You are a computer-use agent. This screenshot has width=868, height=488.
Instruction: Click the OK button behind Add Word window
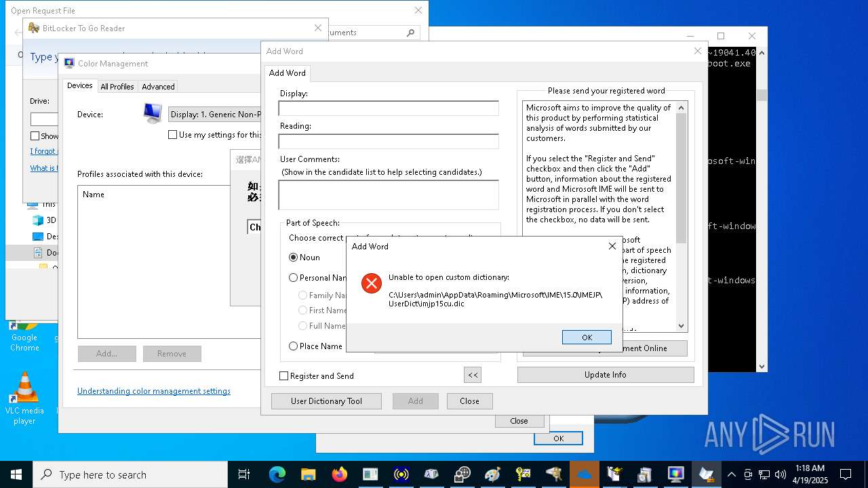558,439
